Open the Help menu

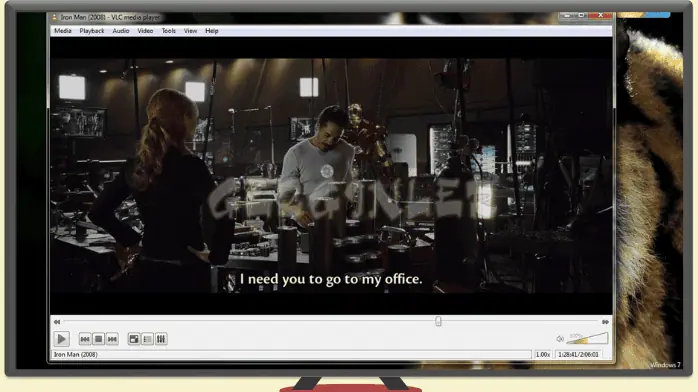[211, 31]
